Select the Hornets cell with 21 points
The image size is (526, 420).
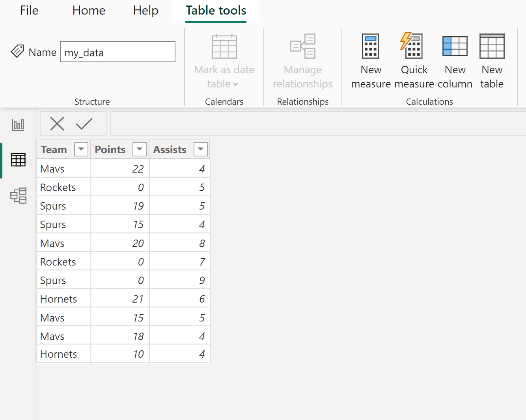click(59, 299)
